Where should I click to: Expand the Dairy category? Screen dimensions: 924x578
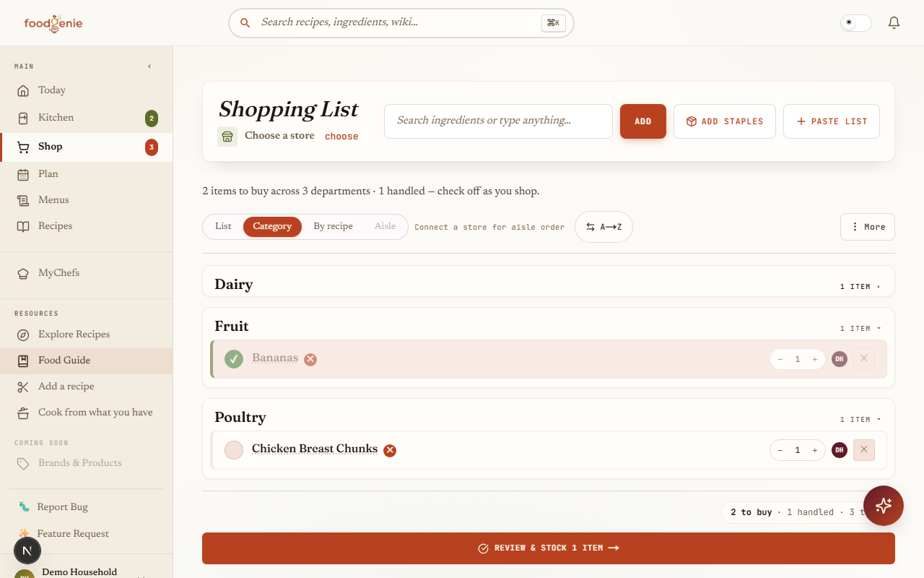tap(549, 285)
